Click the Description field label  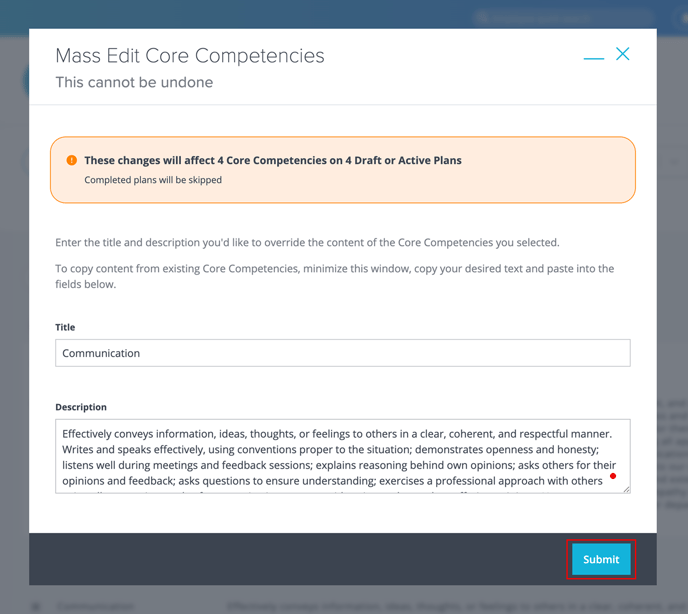[x=81, y=407]
